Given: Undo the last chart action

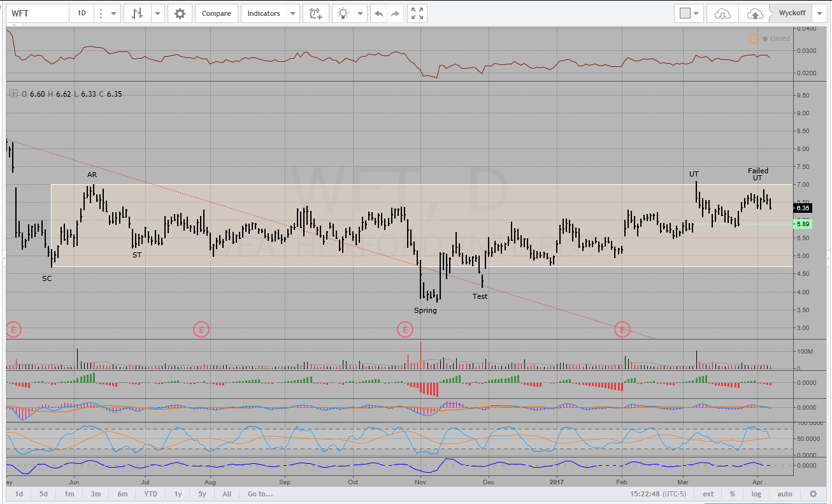Looking at the screenshot, I should (x=379, y=13).
